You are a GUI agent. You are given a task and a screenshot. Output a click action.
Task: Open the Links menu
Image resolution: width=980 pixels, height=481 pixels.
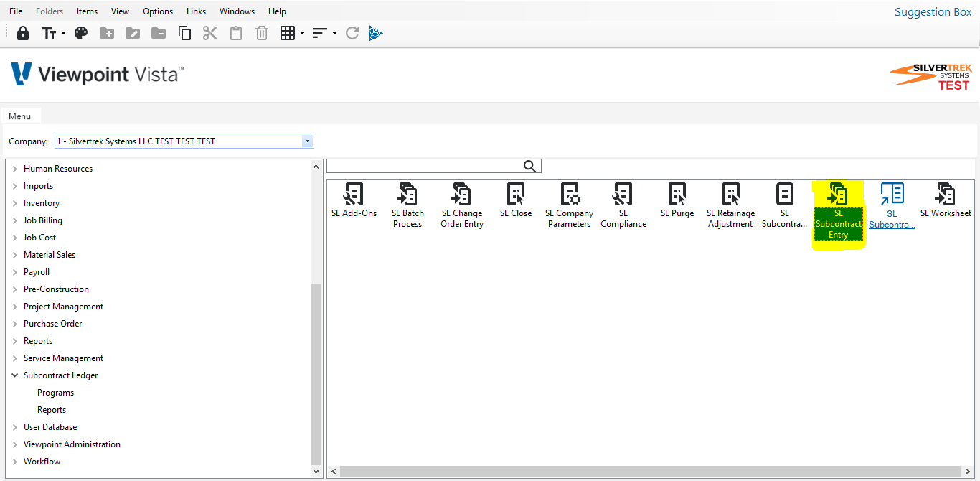click(196, 11)
